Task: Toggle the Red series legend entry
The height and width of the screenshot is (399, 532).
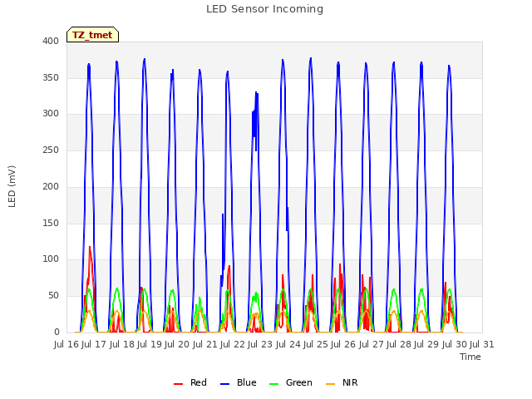Action: [x=190, y=382]
